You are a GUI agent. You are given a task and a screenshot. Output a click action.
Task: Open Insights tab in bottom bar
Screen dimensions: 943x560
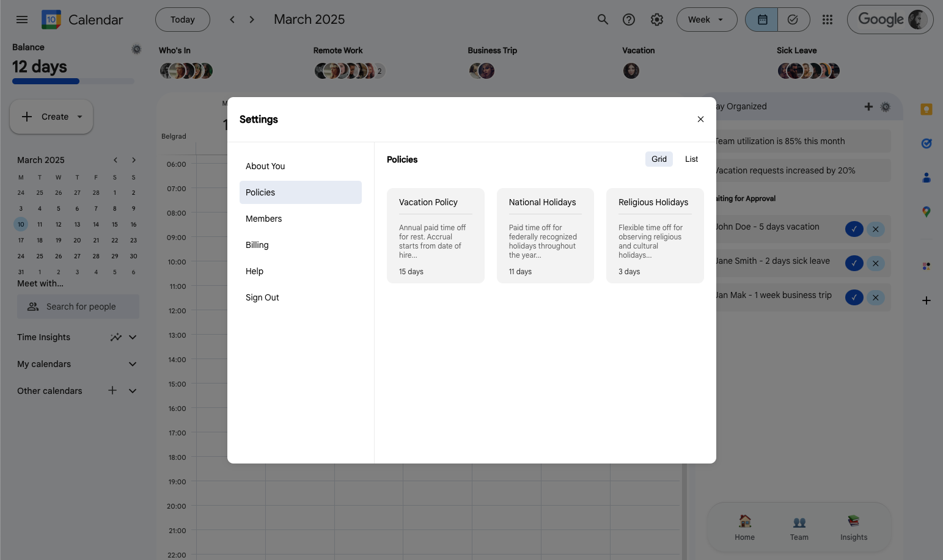coord(854,528)
